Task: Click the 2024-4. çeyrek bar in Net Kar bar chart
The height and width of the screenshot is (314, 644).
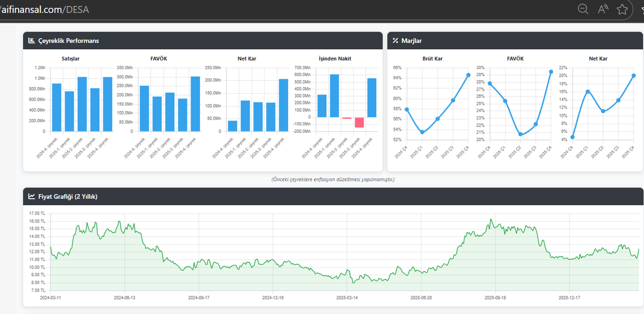Action: coord(232,126)
